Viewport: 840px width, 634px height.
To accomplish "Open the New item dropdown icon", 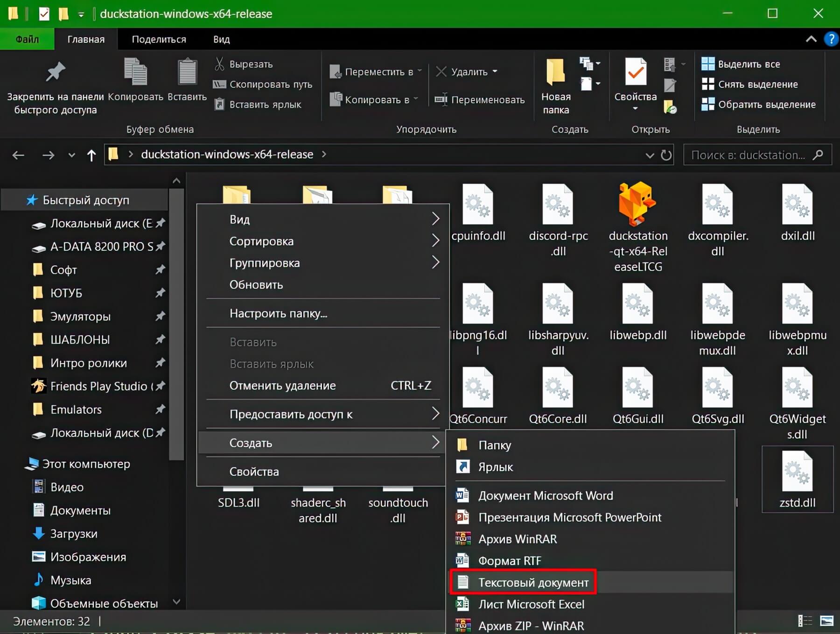I will tap(590, 63).
